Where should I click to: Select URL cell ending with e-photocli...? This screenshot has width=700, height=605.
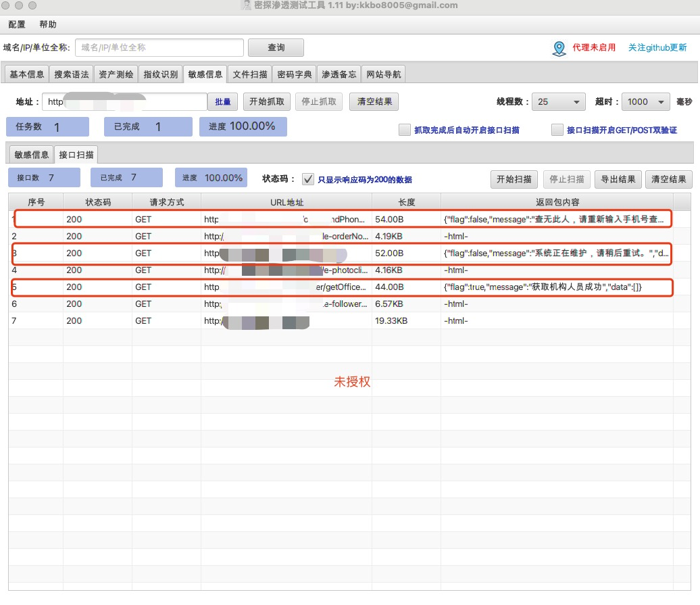coord(286,270)
